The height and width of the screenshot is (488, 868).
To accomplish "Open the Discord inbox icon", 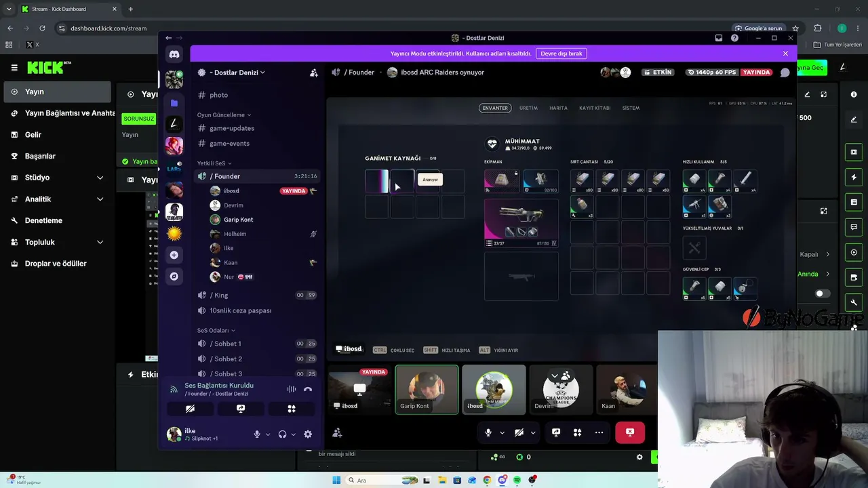I will [719, 38].
